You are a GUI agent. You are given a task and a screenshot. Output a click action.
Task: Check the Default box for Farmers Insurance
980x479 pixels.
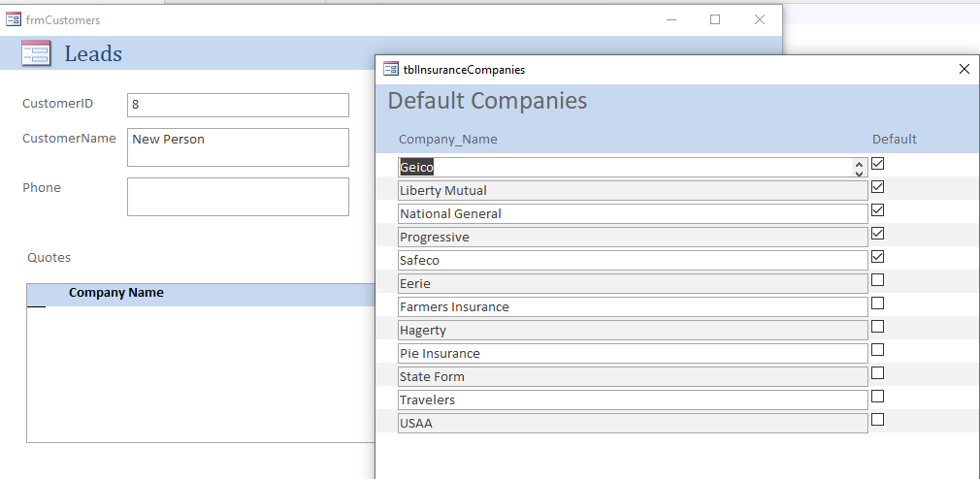pyautogui.click(x=877, y=303)
